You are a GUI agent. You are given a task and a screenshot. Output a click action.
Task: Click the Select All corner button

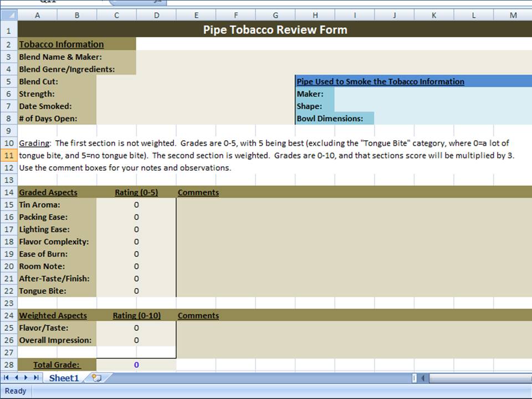(9, 16)
